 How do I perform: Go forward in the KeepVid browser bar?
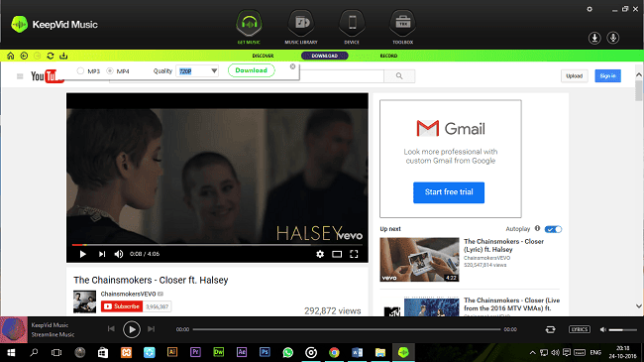[38, 56]
